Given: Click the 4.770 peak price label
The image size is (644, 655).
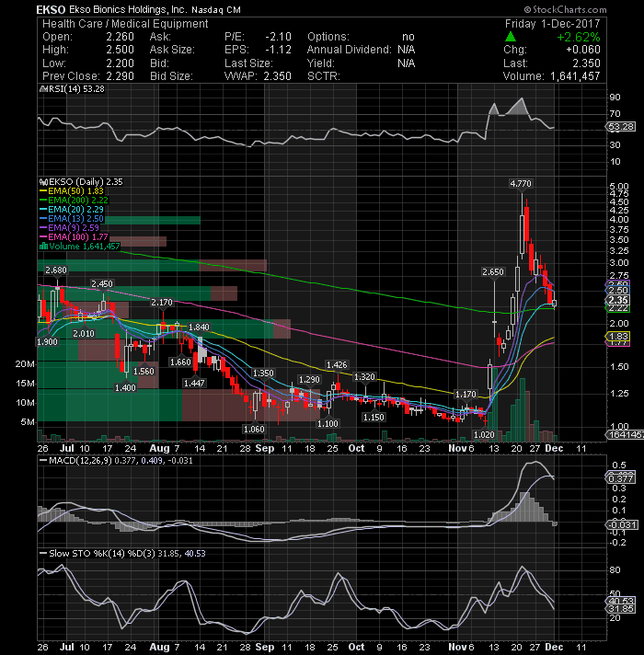Looking at the screenshot, I should point(521,183).
